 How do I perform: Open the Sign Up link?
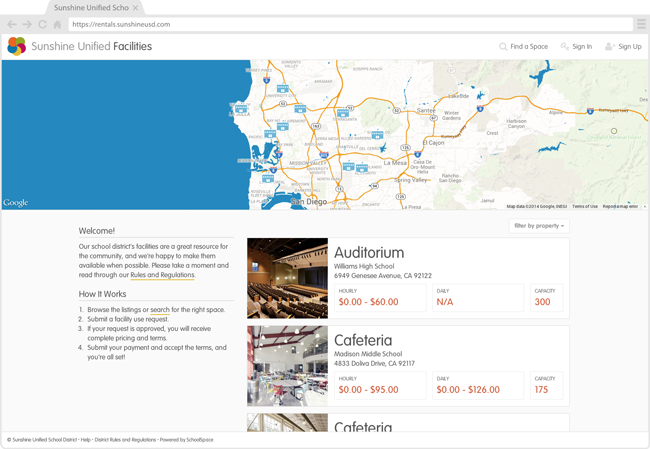pos(630,46)
